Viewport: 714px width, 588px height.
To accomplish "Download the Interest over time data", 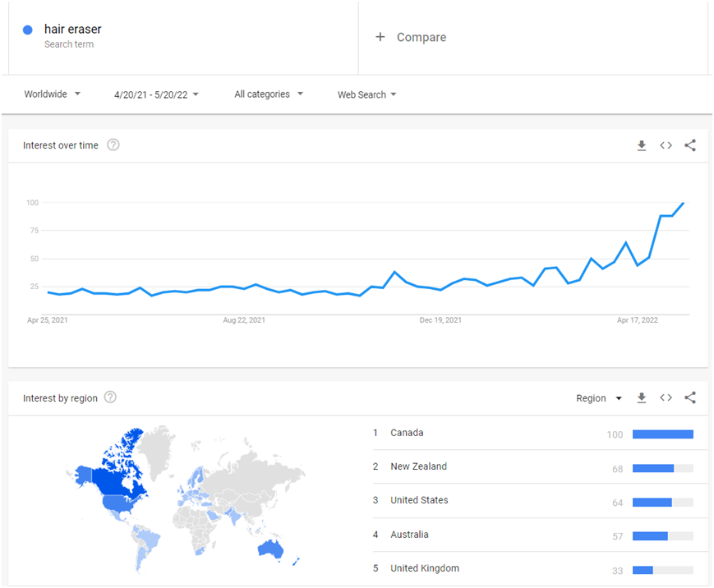I will 642,145.
